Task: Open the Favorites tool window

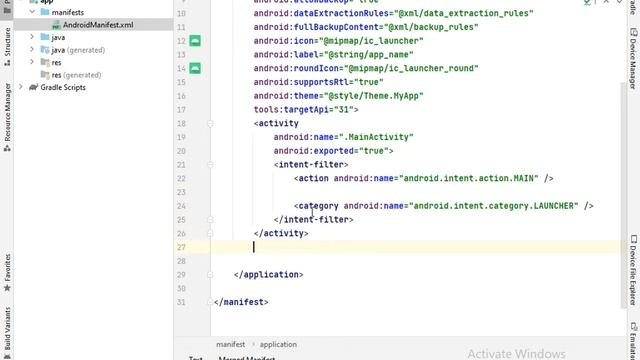Action: pos(7,272)
